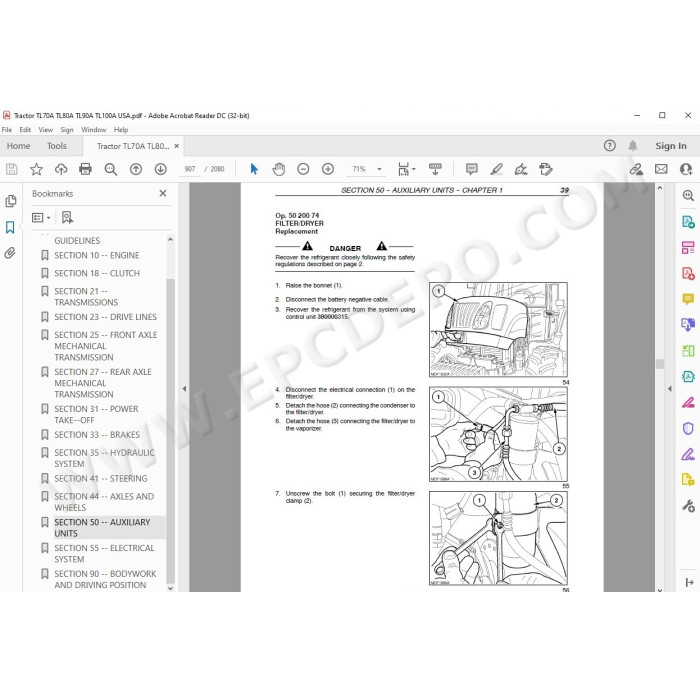This screenshot has height=700, width=700.
Task: Choose the Selection arrow tool
Action: (254, 169)
